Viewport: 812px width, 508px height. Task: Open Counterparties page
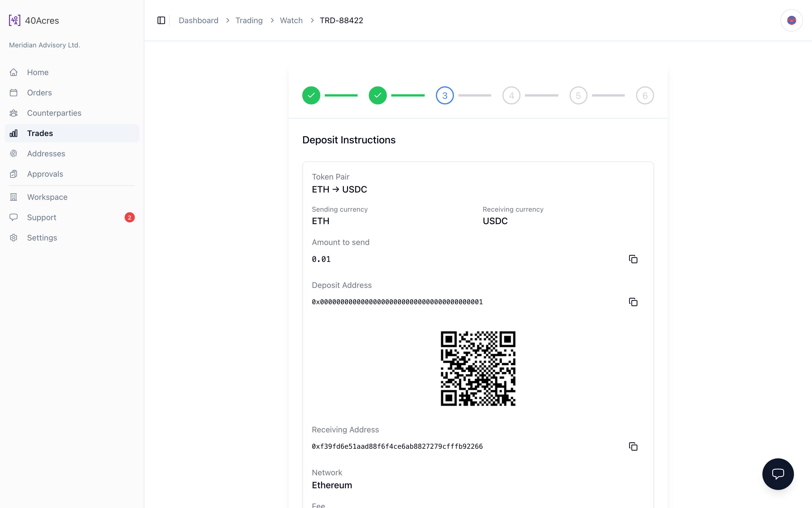point(72,113)
